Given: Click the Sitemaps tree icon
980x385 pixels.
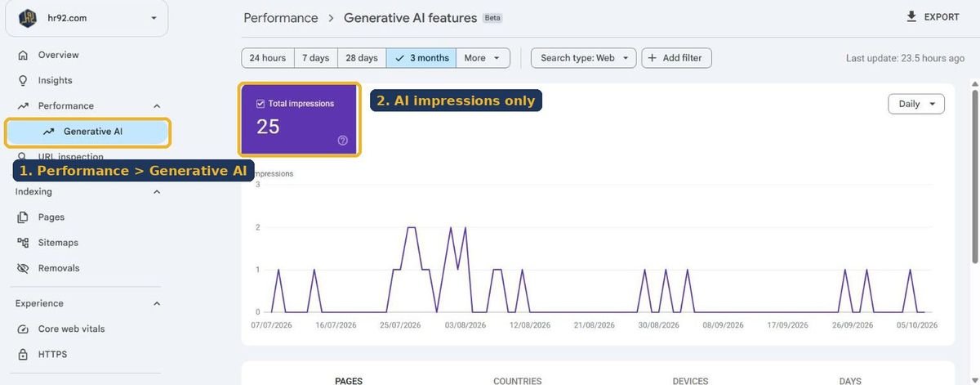Looking at the screenshot, I should pyautogui.click(x=23, y=243).
